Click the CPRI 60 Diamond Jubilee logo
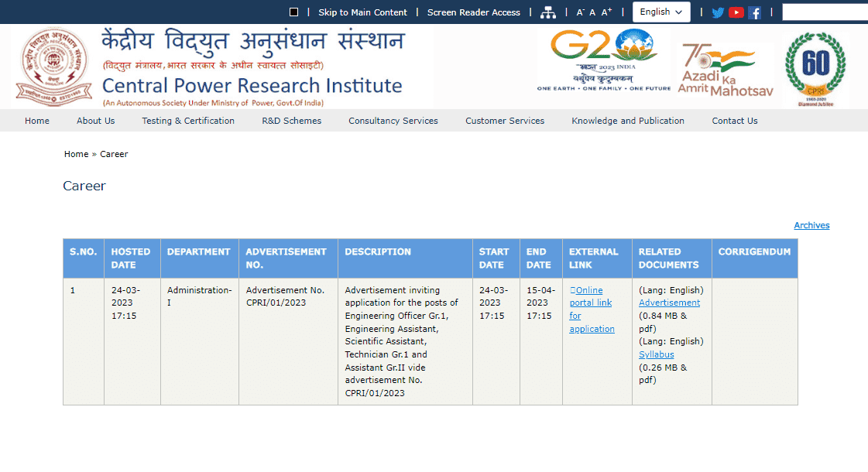This screenshot has width=868, height=472. tap(815, 68)
